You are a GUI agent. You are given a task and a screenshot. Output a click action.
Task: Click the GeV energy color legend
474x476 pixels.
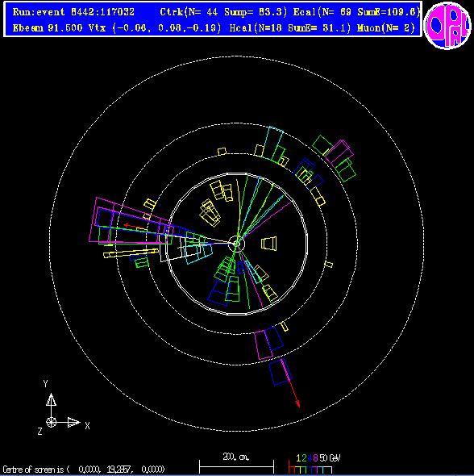point(314,464)
